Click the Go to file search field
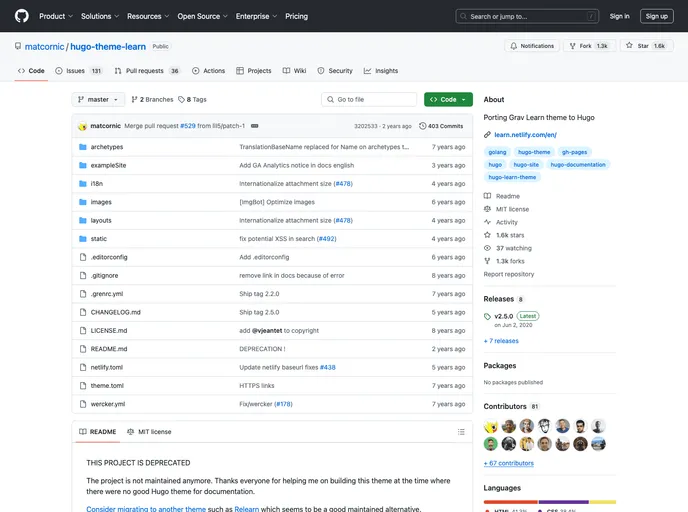 pos(369,100)
